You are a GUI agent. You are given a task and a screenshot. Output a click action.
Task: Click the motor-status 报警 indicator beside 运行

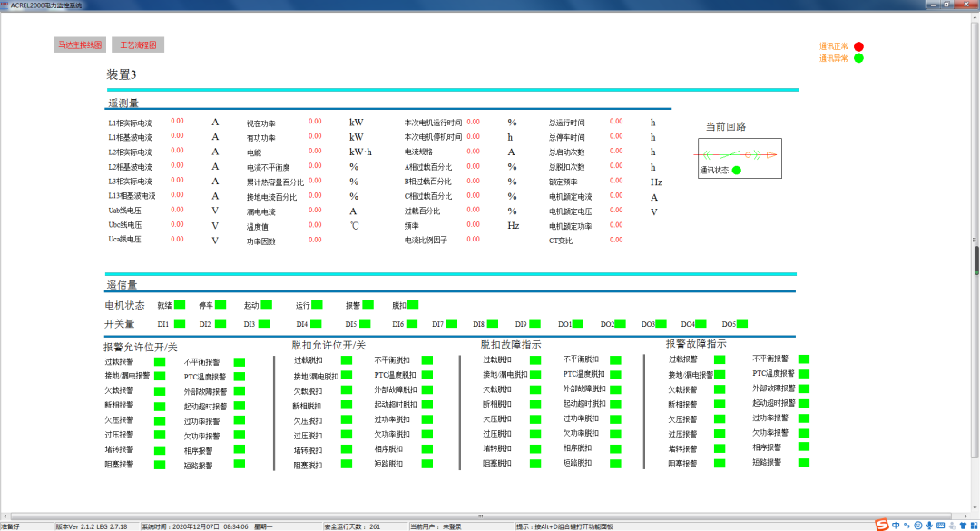coord(368,305)
